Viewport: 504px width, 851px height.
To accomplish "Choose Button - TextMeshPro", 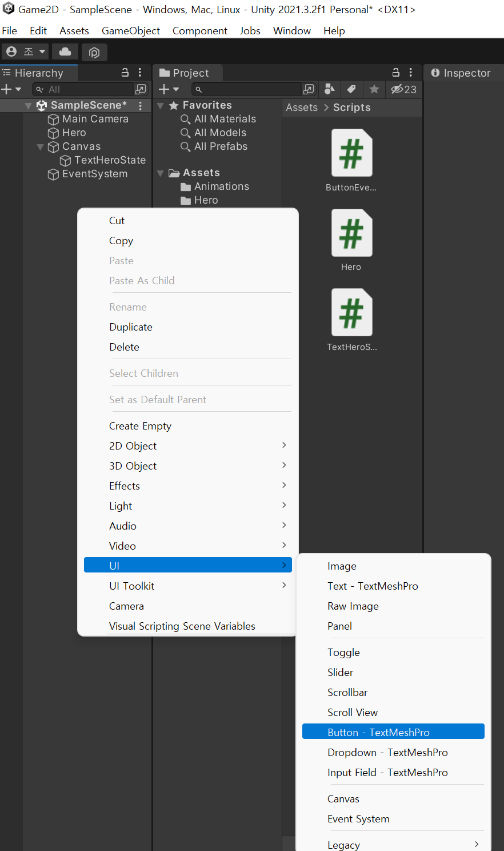I will pos(393,733).
